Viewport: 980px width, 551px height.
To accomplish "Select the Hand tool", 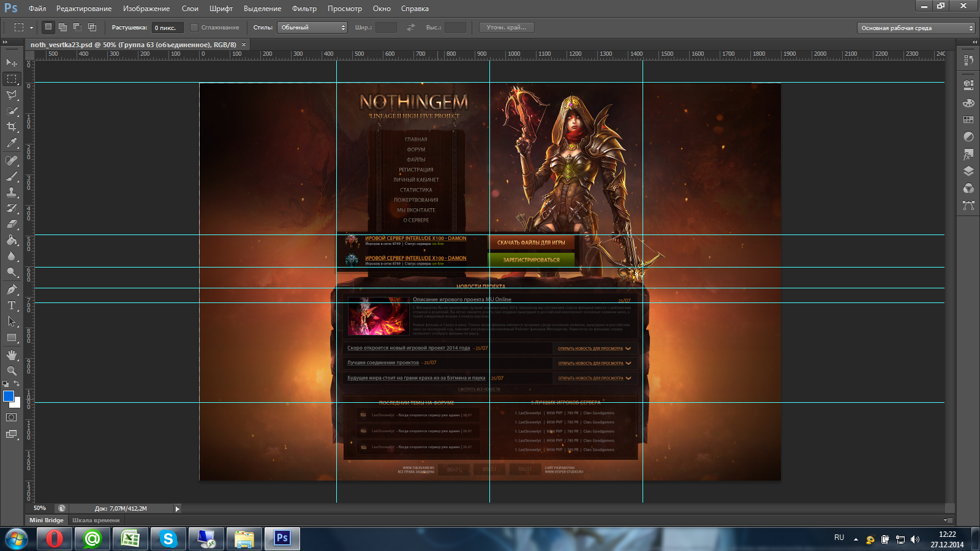I will [x=12, y=355].
